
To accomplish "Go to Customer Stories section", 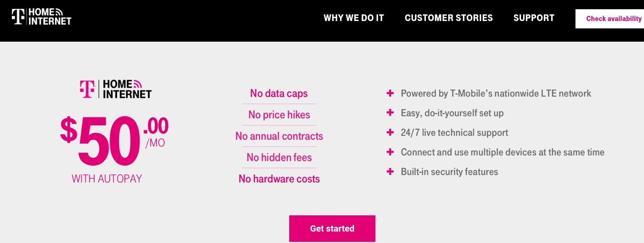I will (x=448, y=18).
